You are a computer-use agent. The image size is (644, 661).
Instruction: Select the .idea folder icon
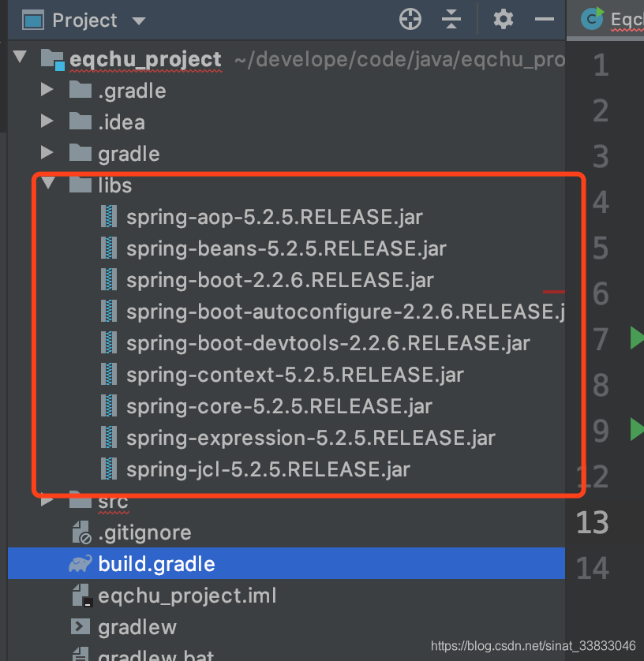pos(80,121)
